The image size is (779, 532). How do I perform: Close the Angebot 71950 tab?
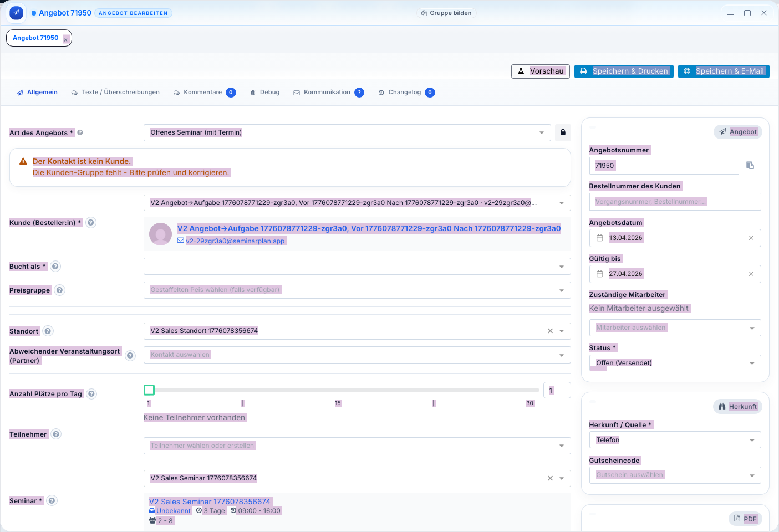click(x=65, y=39)
